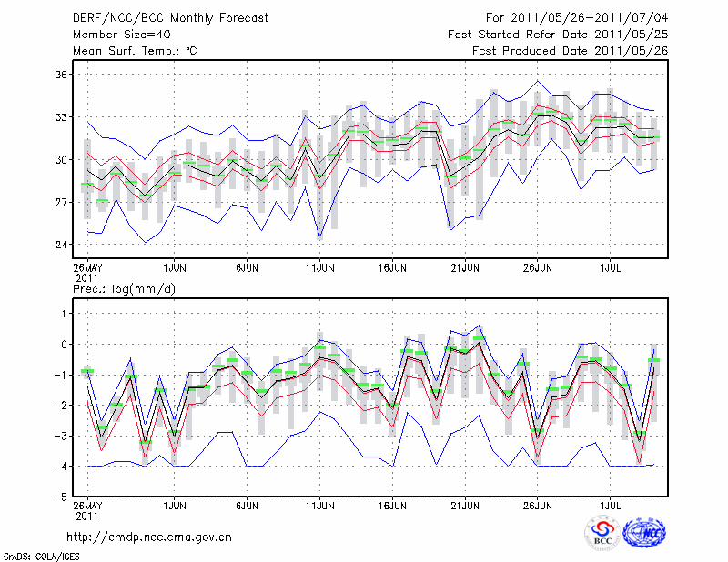
Task: Click the 11JUN tick on temperature chart
Action: [x=319, y=268]
